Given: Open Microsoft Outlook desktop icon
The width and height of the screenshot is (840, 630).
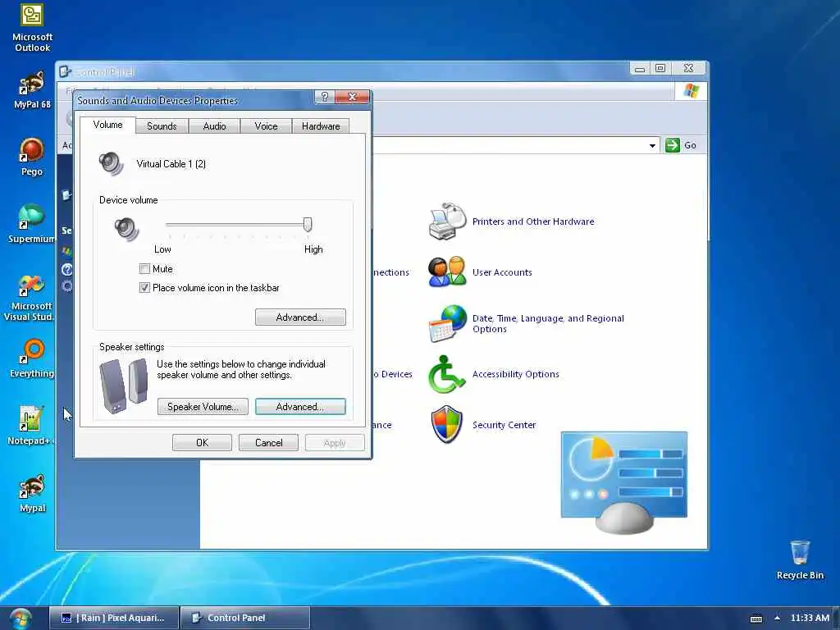Looking at the screenshot, I should coord(32,28).
